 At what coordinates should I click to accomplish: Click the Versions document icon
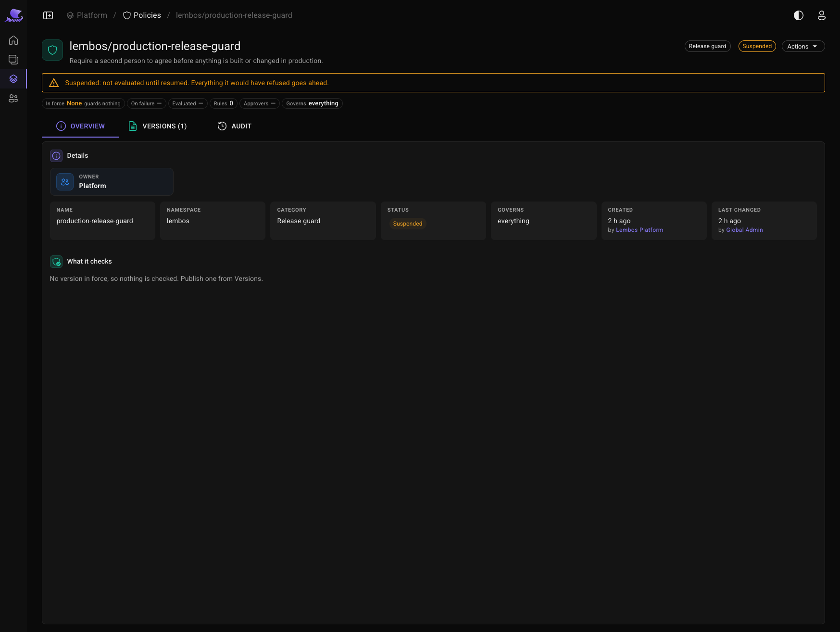click(133, 126)
